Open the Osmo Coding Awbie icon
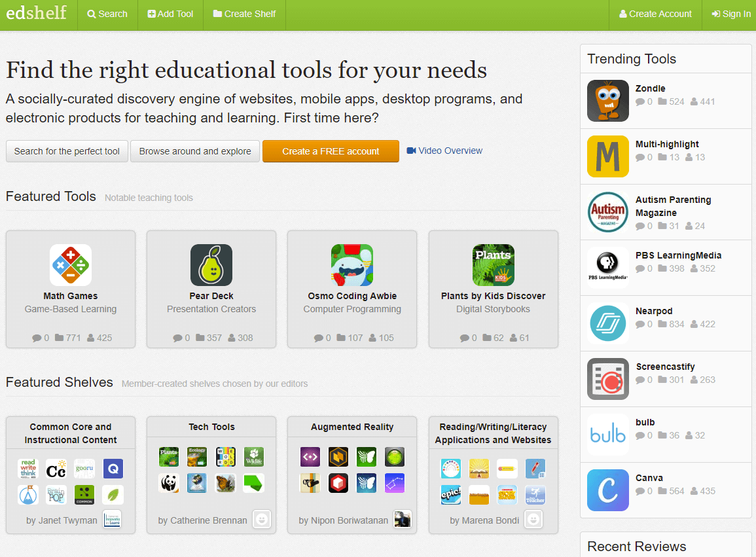The height and width of the screenshot is (557, 756). click(352, 265)
